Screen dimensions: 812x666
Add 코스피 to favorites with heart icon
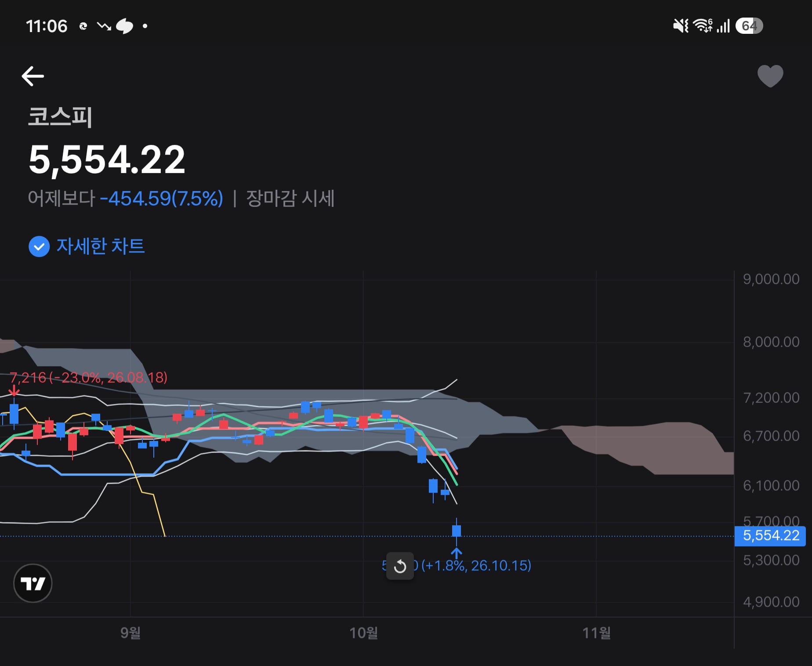tap(770, 76)
